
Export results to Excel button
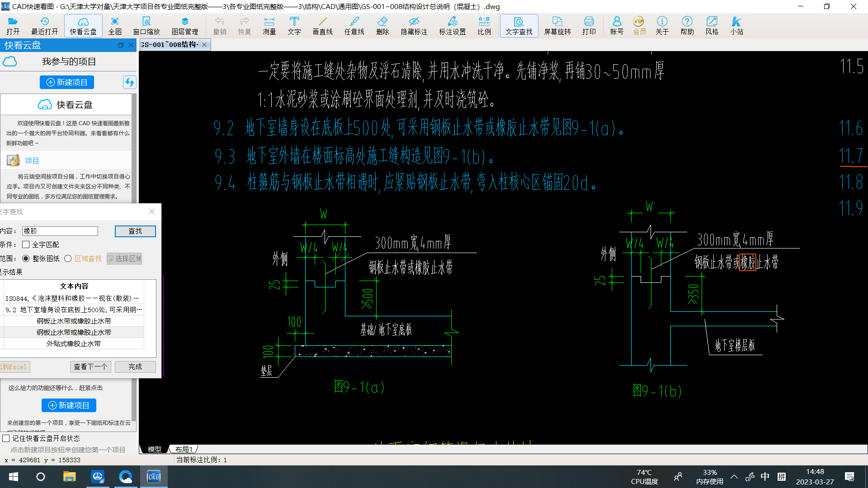pyautogui.click(x=14, y=366)
